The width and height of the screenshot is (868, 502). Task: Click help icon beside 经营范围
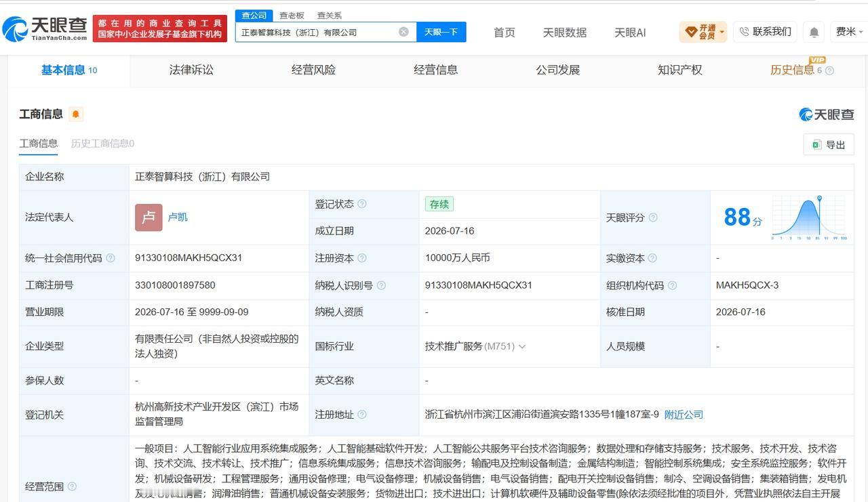(72, 486)
